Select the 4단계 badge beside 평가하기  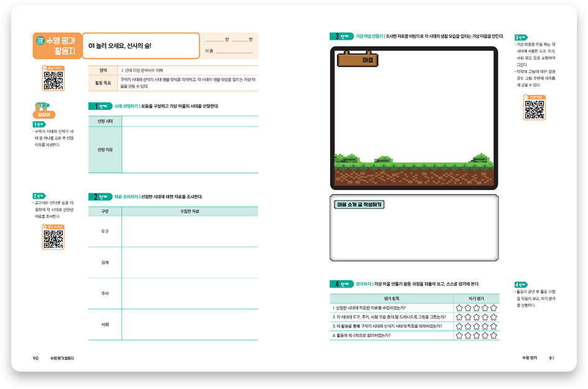342,284
